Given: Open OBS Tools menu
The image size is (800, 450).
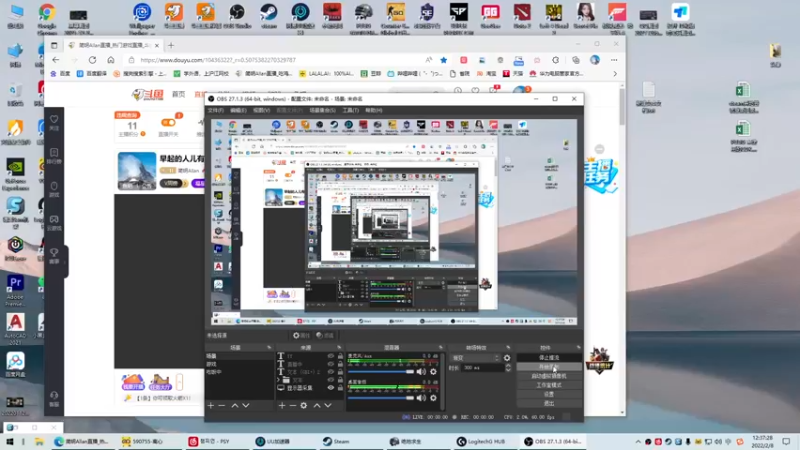Looking at the screenshot, I should coord(351,110).
